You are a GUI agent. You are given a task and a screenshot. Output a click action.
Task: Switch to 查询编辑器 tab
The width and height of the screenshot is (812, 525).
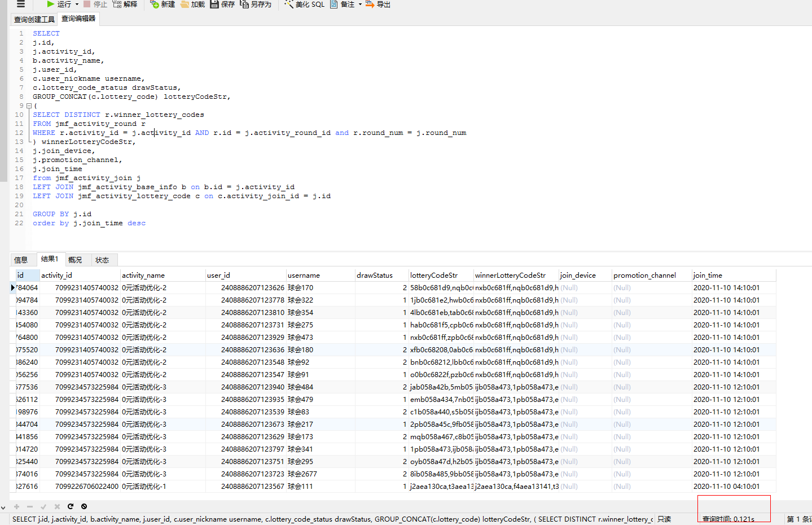coord(78,19)
